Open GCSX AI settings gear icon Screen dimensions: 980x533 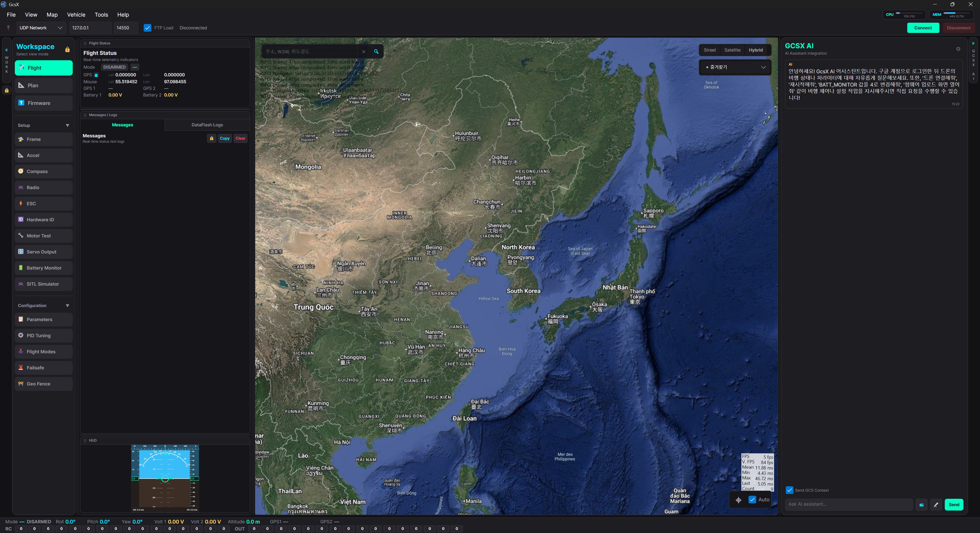click(x=958, y=49)
